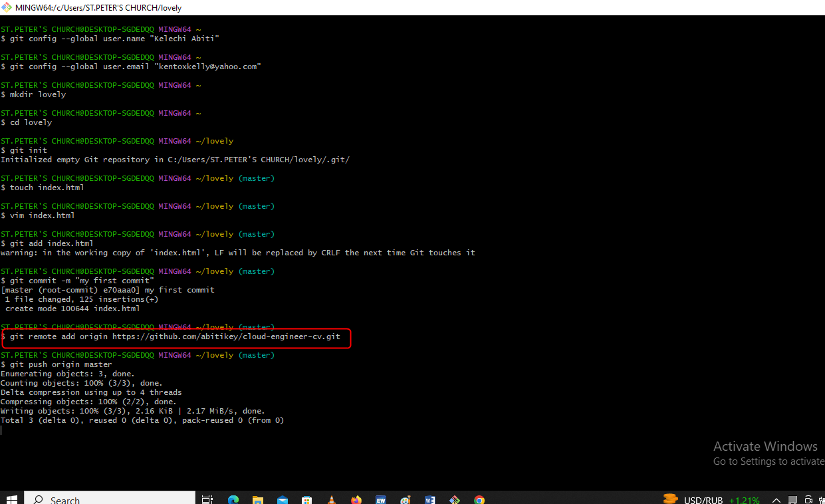This screenshot has width=825, height=504.
Task: Click '1 file changed, 125 insertions(+)' line
Action: [x=82, y=299]
